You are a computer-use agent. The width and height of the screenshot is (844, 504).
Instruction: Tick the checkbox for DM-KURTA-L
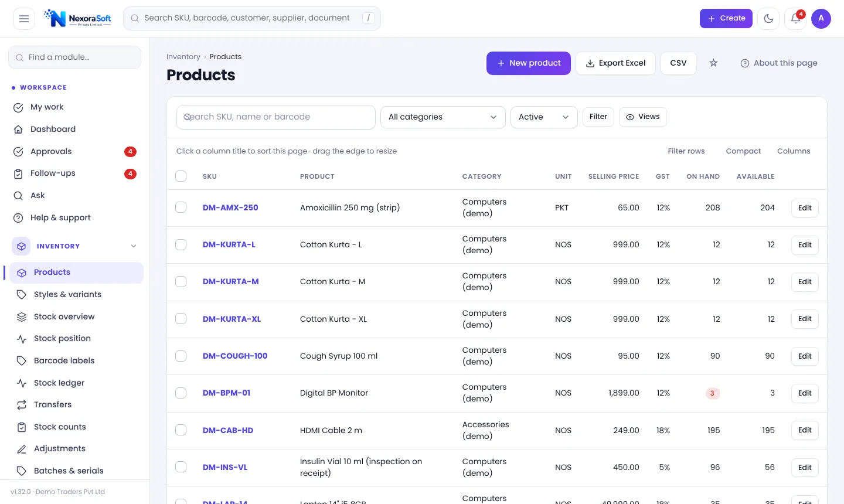181,244
